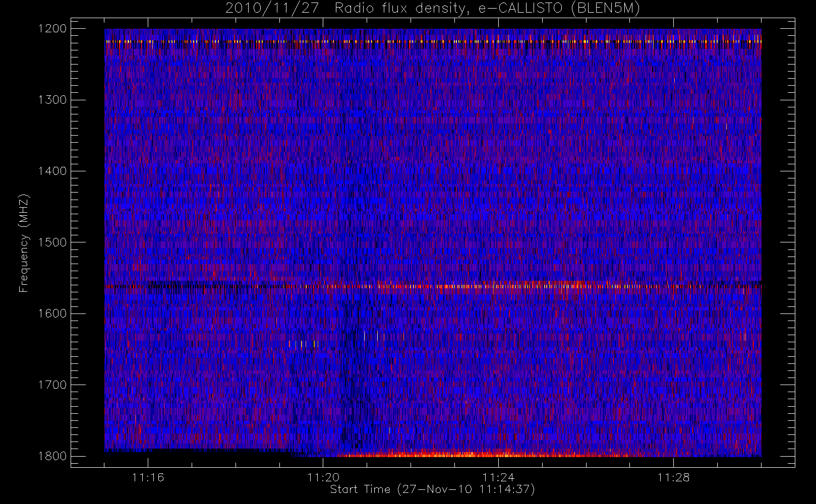Click the 11:20 time tick label
Image resolution: width=816 pixels, height=504 pixels.
(323, 477)
